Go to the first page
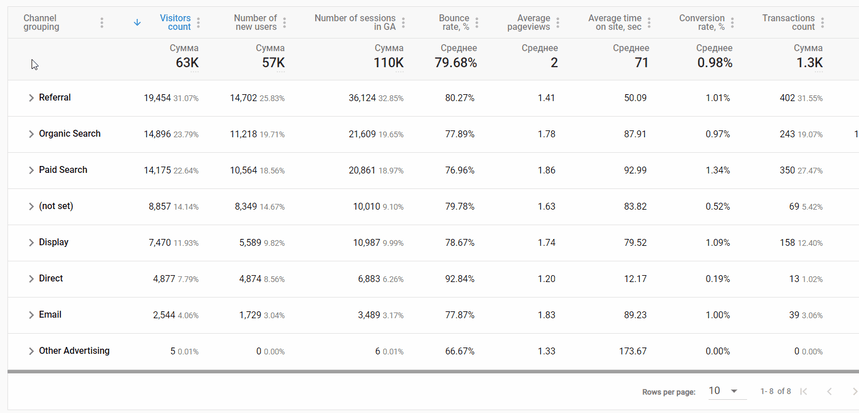Viewport: 859px width, 413px height. [x=803, y=391]
